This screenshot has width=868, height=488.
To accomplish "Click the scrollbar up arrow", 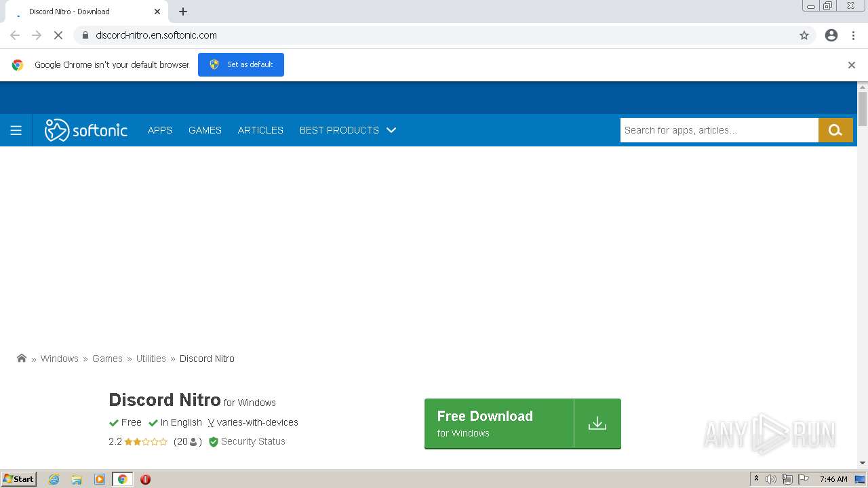I will tap(863, 87).
